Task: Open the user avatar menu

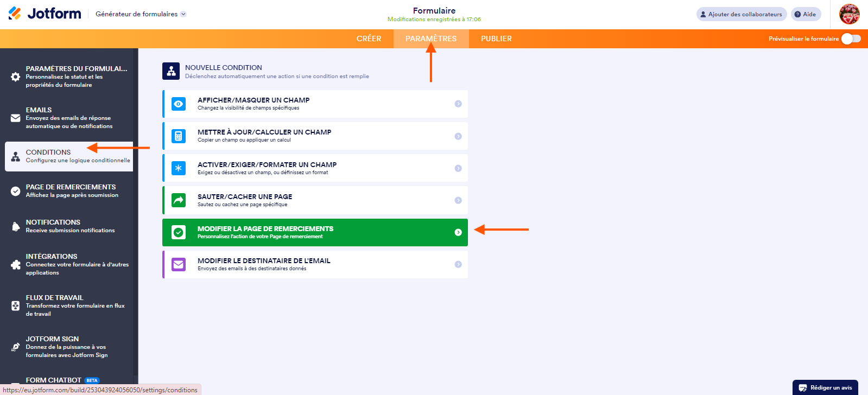Action: (850, 14)
